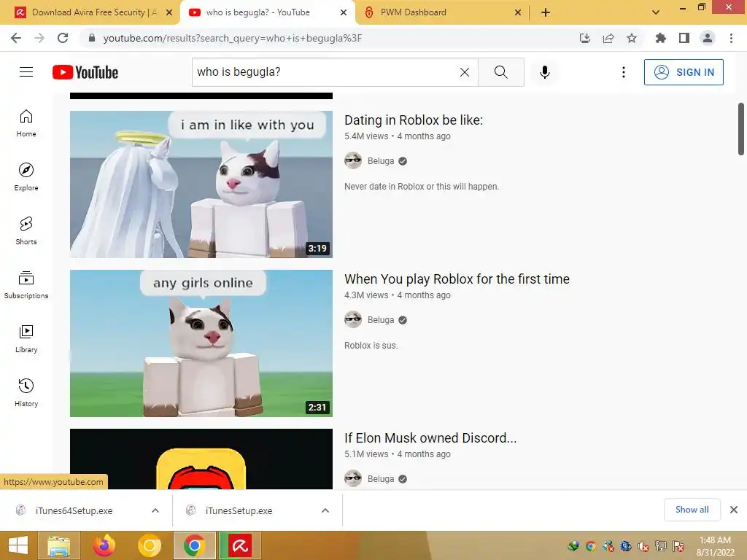The height and width of the screenshot is (560, 747).
Task: Go back with the browser back arrow
Action: (x=16, y=38)
